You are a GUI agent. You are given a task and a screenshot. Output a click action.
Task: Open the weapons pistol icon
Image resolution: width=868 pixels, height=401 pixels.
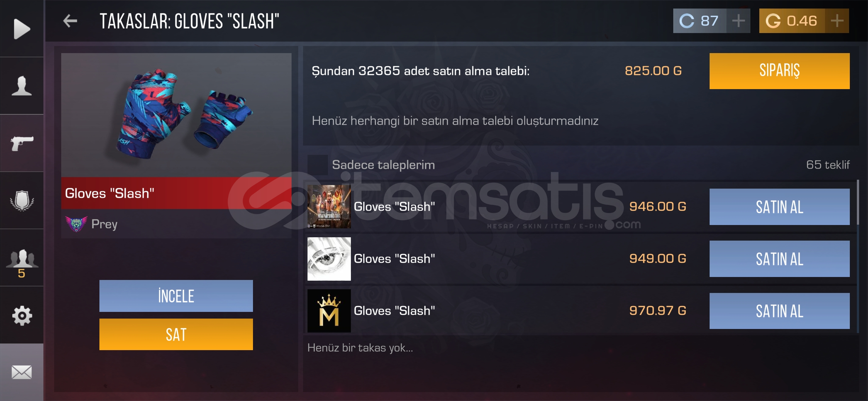pyautogui.click(x=22, y=143)
